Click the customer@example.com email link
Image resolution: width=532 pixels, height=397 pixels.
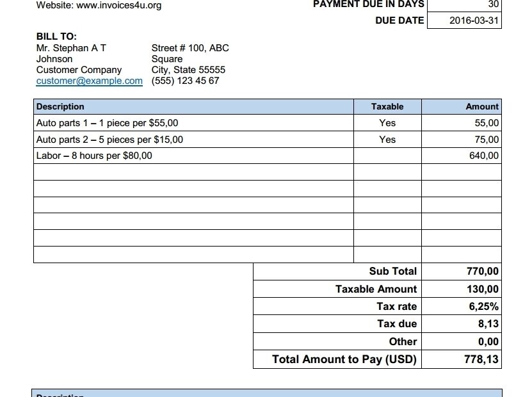pos(88,81)
